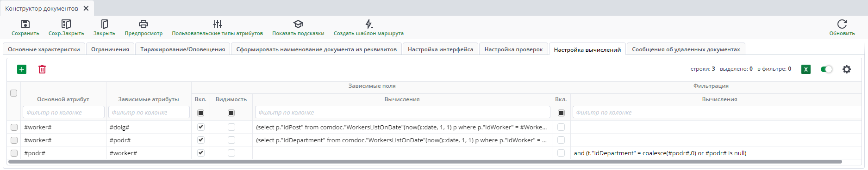Export table with green Excel icon

[806, 69]
